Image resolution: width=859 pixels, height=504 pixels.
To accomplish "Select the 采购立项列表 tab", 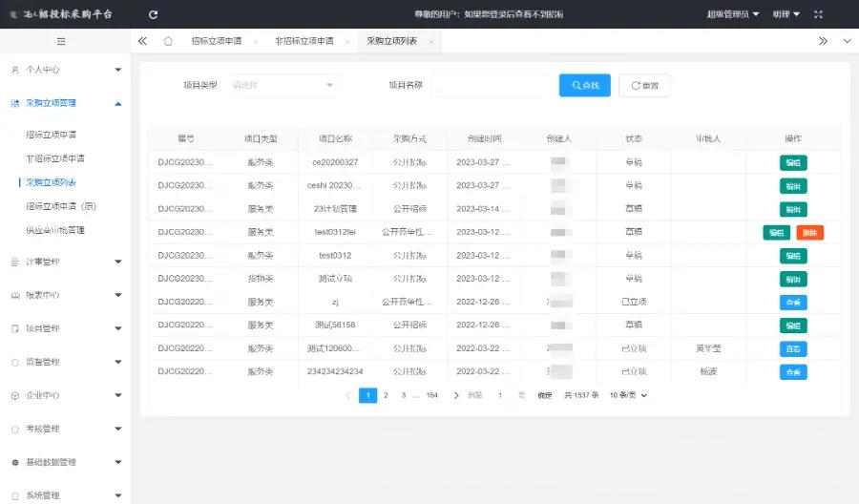I will pyautogui.click(x=391, y=41).
